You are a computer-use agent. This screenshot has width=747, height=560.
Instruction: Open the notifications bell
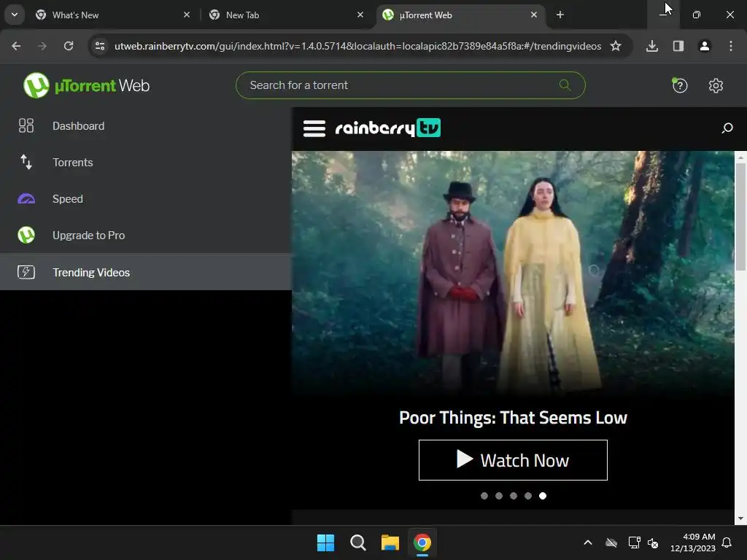point(727,542)
